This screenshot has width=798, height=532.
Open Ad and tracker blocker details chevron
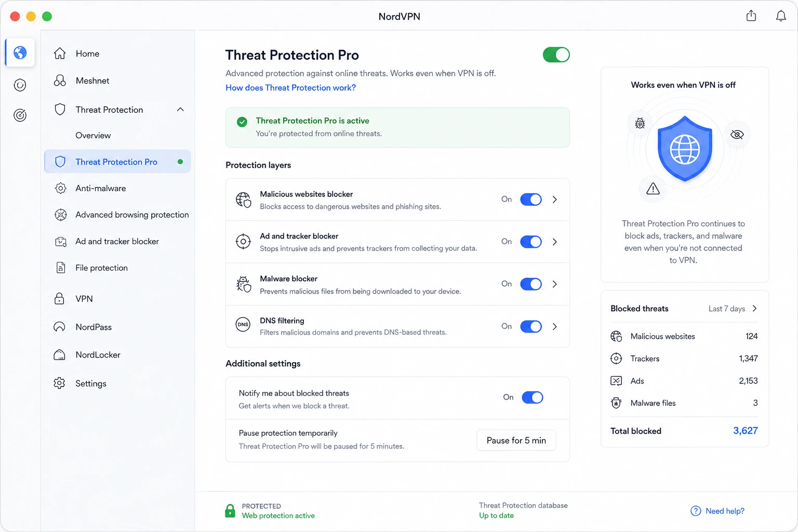tap(555, 242)
